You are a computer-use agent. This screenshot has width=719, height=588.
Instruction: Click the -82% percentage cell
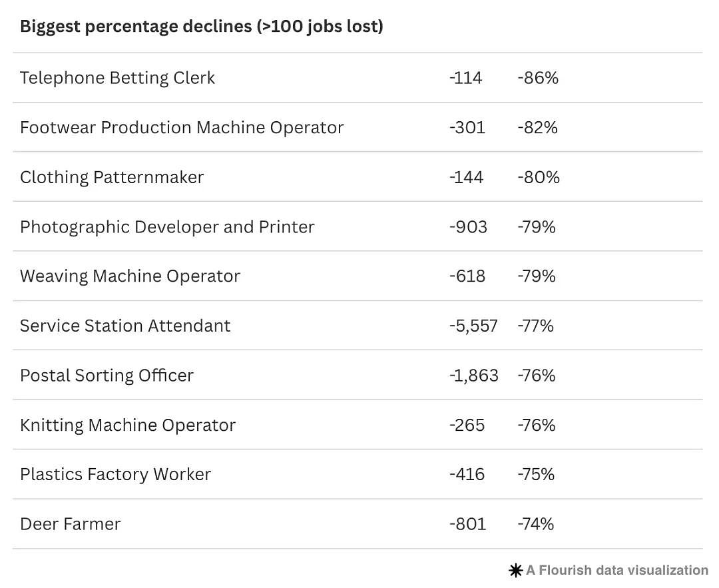pos(538,127)
